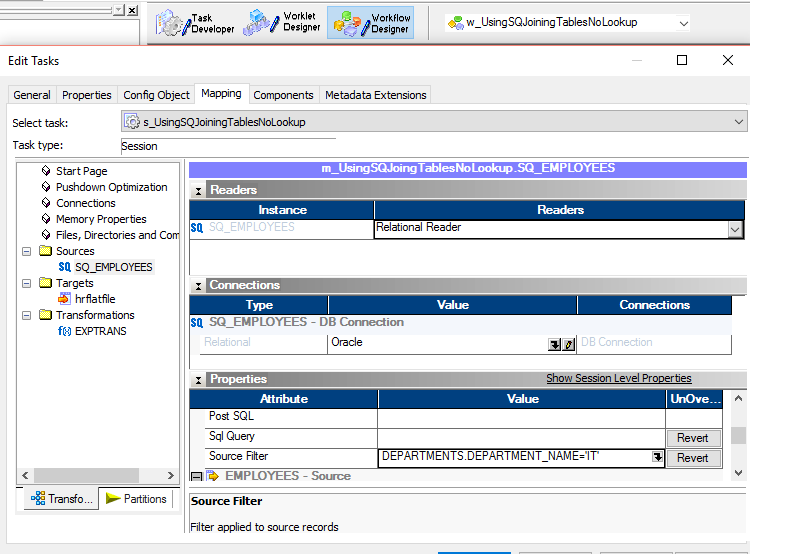Screen dimensions: 811x554
Task: Select Files, Directories and Commands node
Action: [117, 235]
